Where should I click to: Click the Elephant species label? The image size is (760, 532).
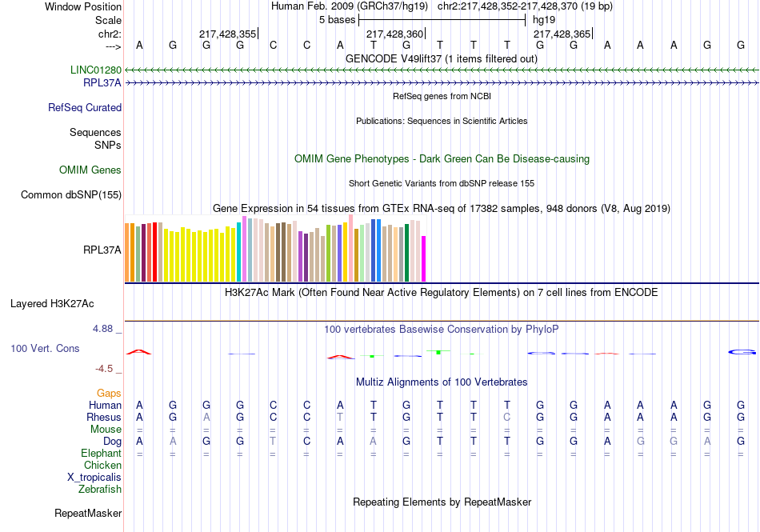tap(102, 454)
